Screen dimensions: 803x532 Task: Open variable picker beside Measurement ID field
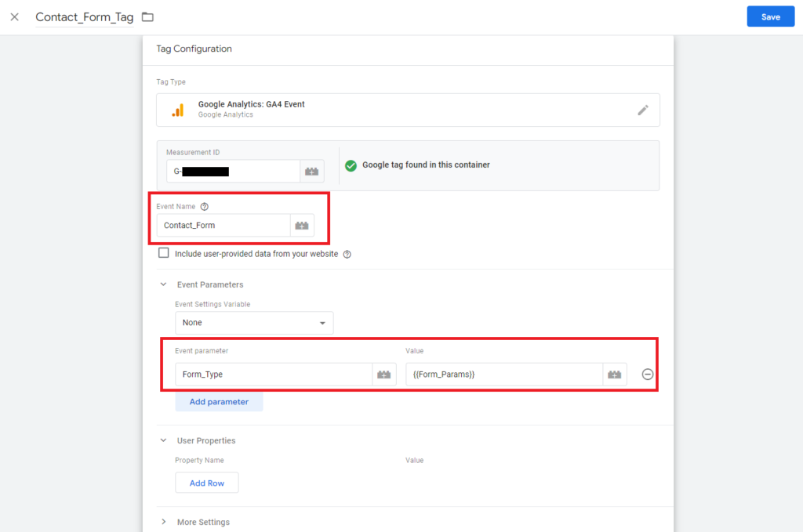311,171
